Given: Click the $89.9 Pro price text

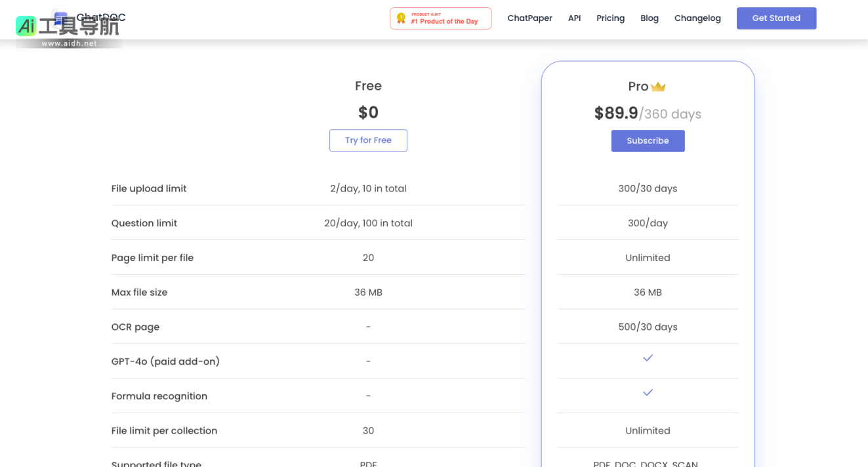Looking at the screenshot, I should 616,113.
